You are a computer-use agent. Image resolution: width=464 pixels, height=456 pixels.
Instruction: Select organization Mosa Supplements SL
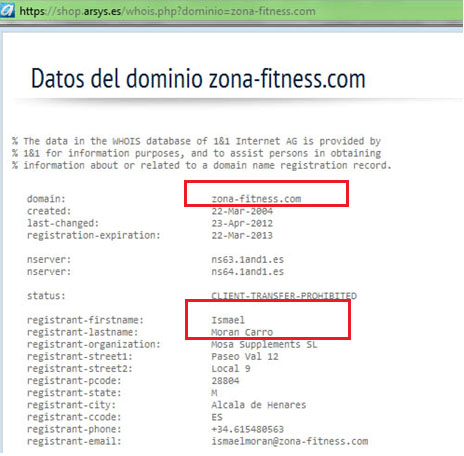click(x=264, y=344)
